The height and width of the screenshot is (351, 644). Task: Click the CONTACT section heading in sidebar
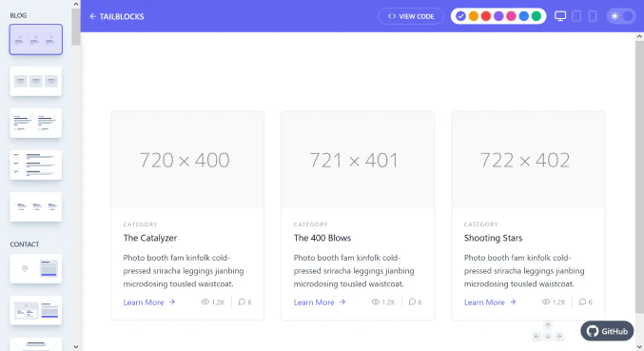pyautogui.click(x=25, y=244)
